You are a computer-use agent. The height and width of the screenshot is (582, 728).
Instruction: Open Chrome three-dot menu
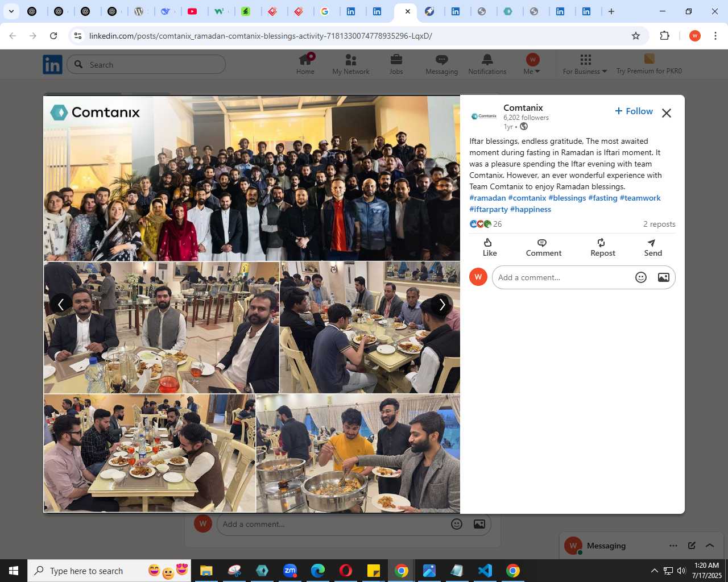click(715, 36)
